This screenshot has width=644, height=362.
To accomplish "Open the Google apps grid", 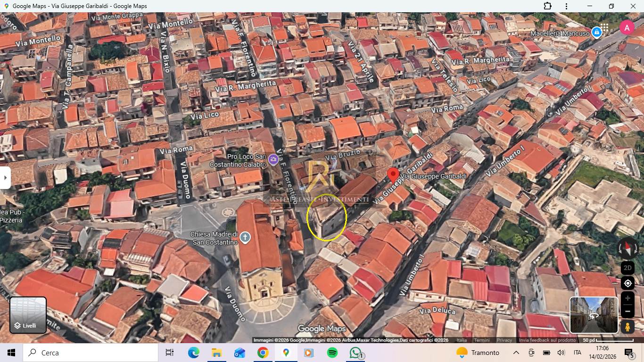I will pyautogui.click(x=604, y=27).
